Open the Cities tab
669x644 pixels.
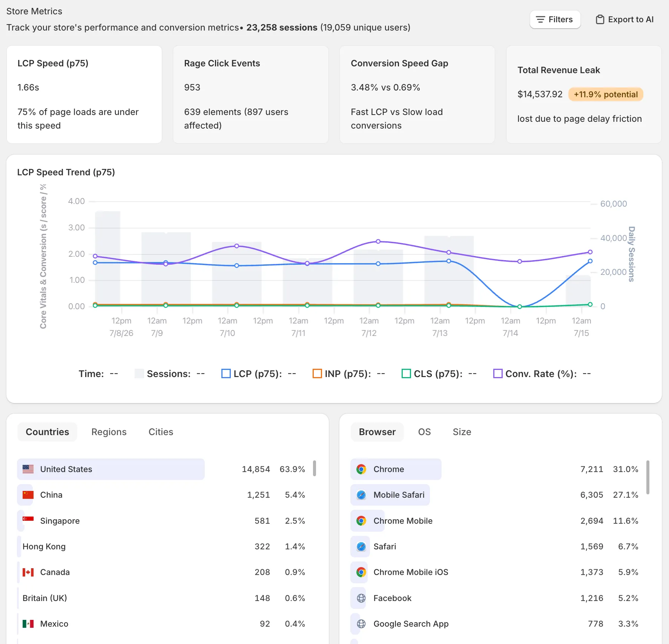pos(161,432)
